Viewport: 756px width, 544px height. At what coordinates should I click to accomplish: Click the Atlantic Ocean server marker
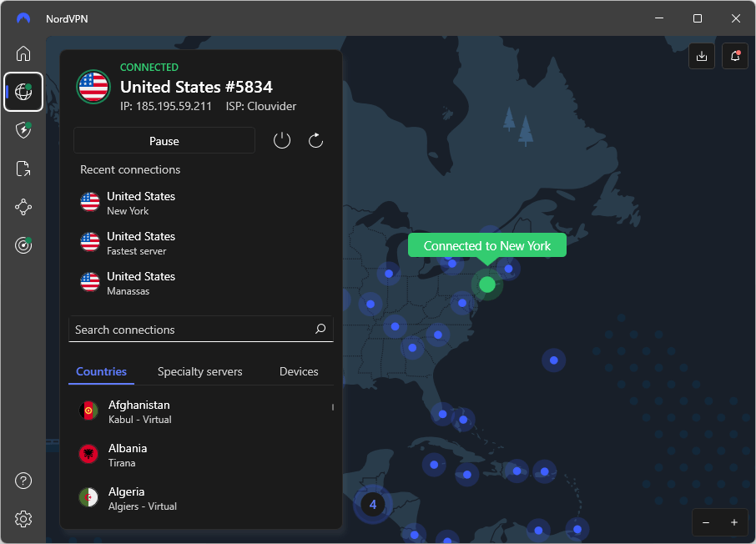point(553,360)
